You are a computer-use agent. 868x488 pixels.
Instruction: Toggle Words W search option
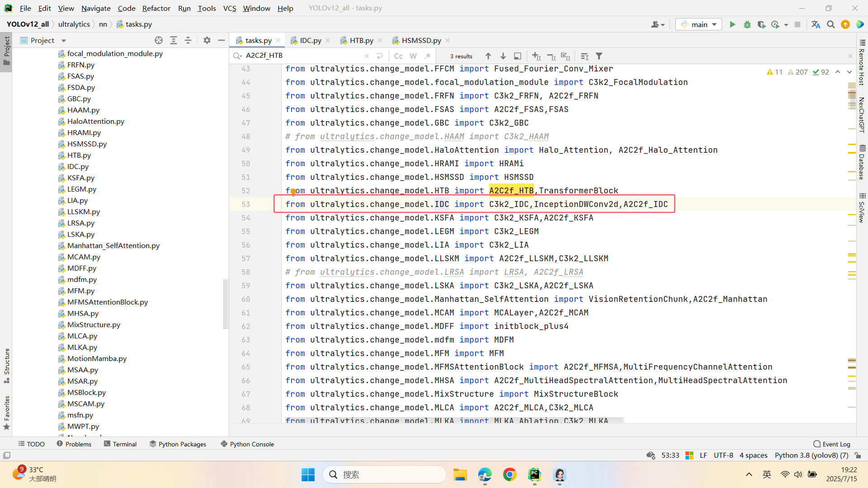413,56
